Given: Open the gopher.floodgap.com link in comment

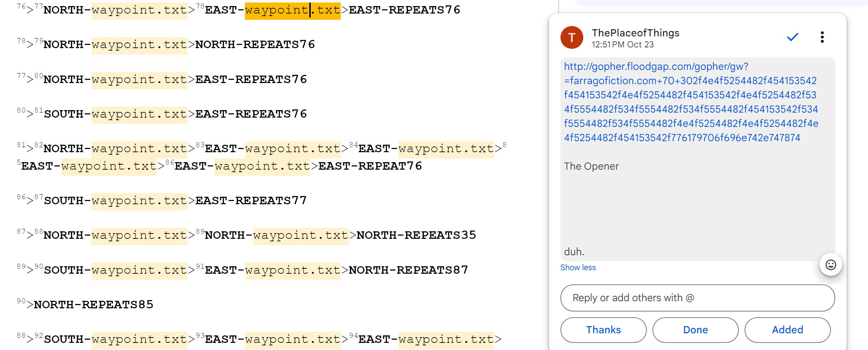Looking at the screenshot, I should (690, 102).
